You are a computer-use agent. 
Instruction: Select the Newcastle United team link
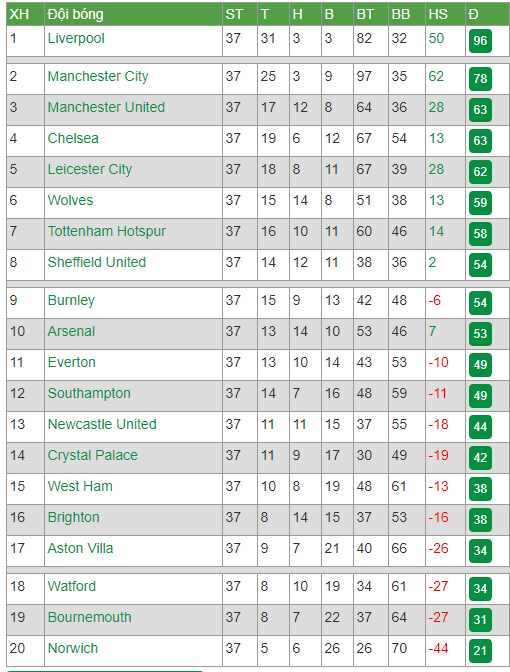click(102, 424)
